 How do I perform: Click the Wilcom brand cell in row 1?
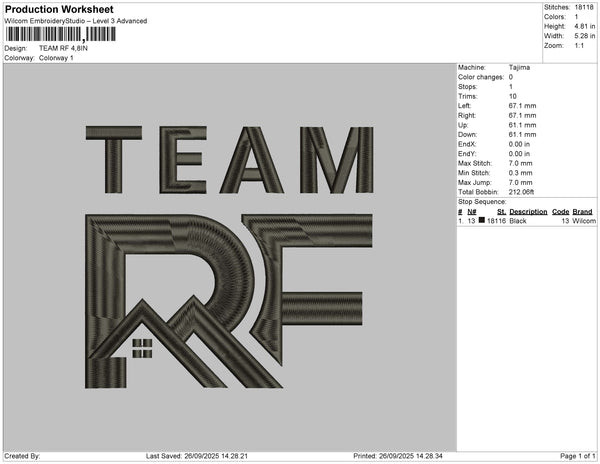coord(584,221)
